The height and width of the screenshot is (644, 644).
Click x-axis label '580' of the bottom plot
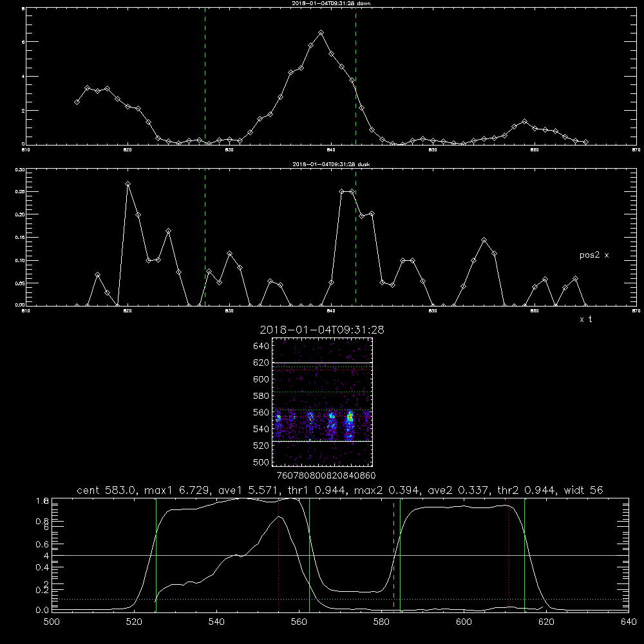pyautogui.click(x=381, y=622)
